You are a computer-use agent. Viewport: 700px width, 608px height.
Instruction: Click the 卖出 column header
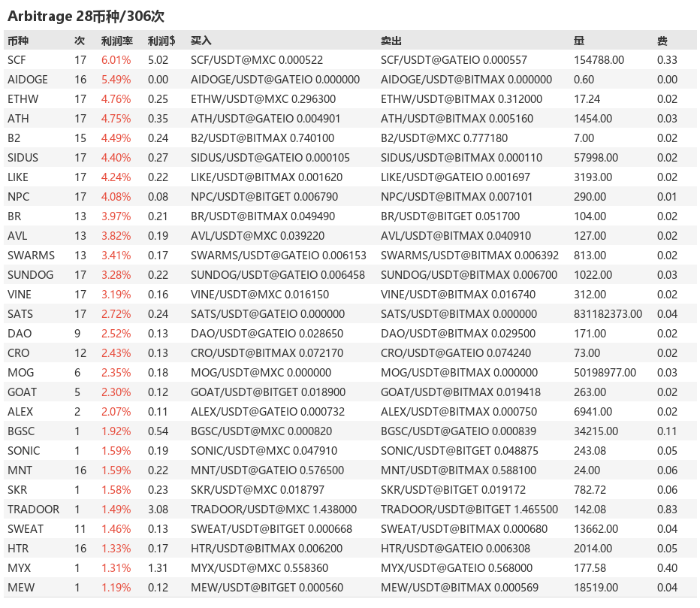pos(391,41)
